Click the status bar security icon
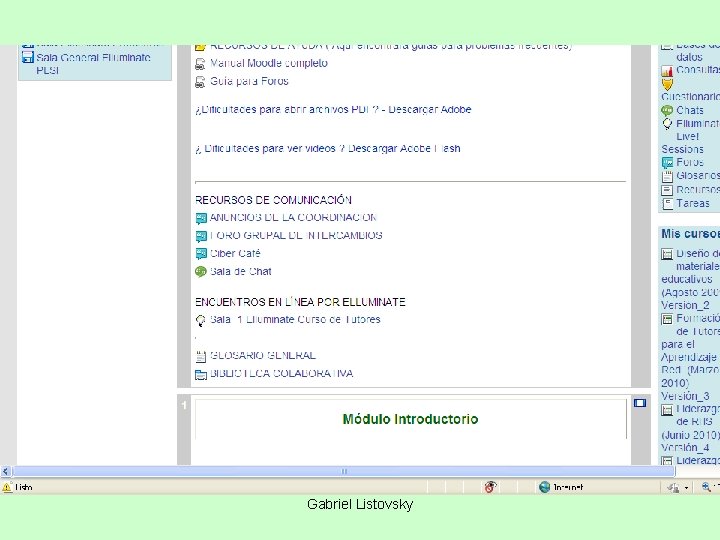Image resolution: width=720 pixels, height=540 pixels. click(490, 487)
